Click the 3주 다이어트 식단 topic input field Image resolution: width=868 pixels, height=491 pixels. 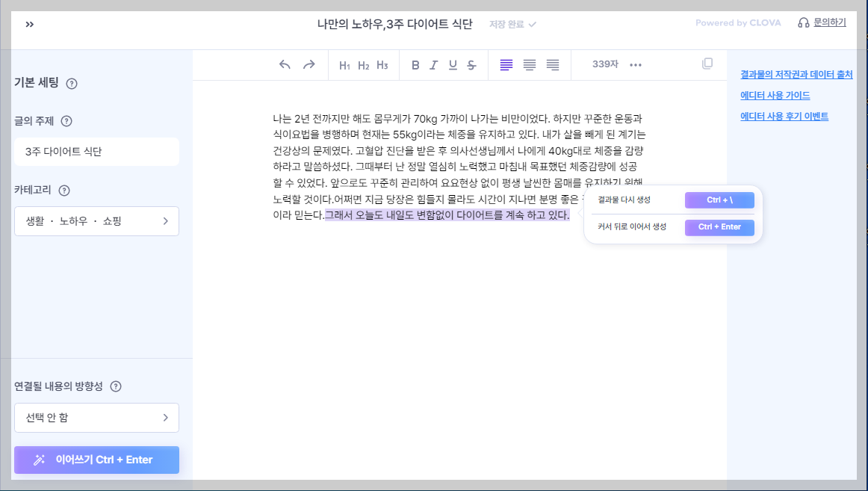[x=96, y=151]
